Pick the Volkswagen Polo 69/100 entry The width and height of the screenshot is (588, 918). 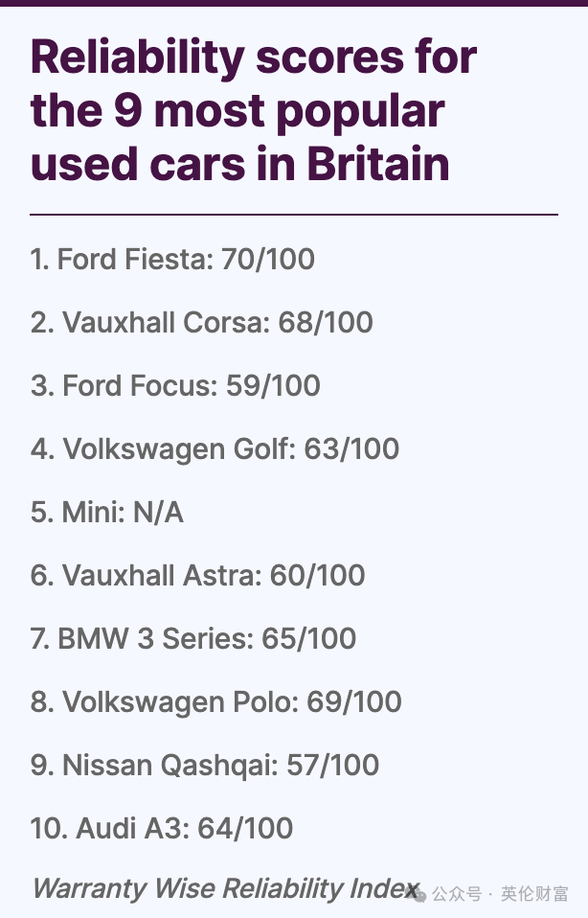(215, 702)
